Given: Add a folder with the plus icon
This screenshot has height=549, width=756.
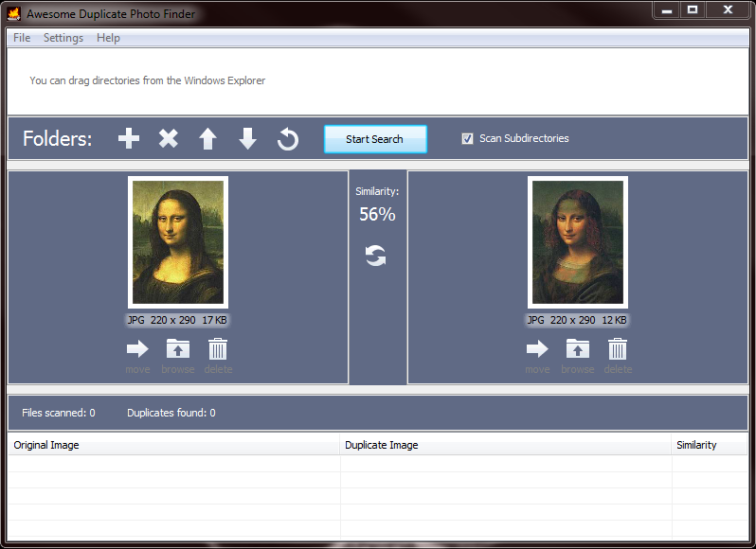Looking at the screenshot, I should (129, 139).
